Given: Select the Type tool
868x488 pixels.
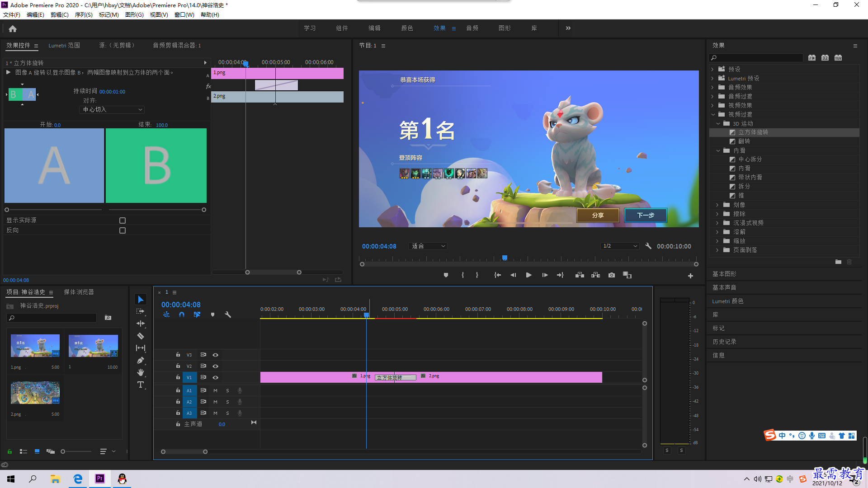Looking at the screenshot, I should tap(141, 385).
